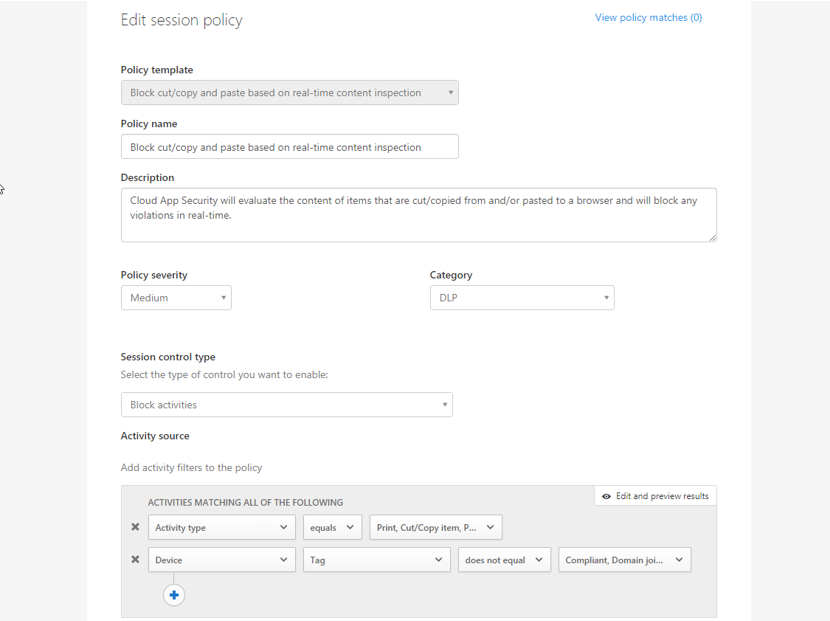The height and width of the screenshot is (621, 830).
Task: Click the plus icon to add a filter
Action: coord(174,595)
